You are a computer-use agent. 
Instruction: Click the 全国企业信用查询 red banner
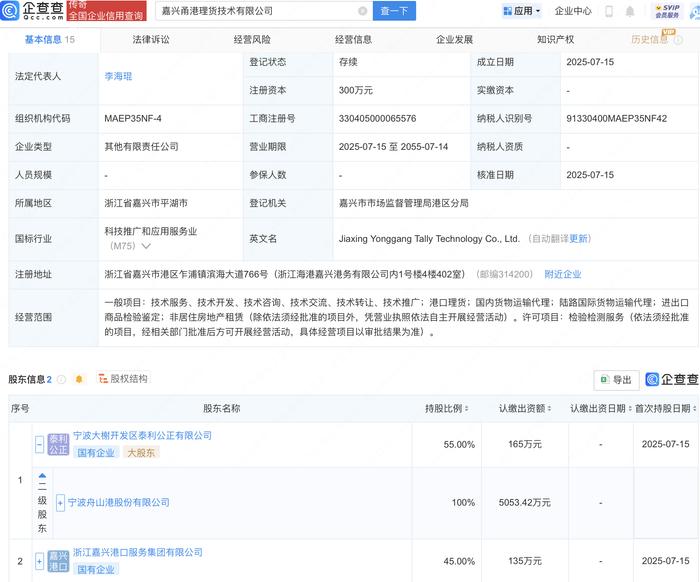106,10
